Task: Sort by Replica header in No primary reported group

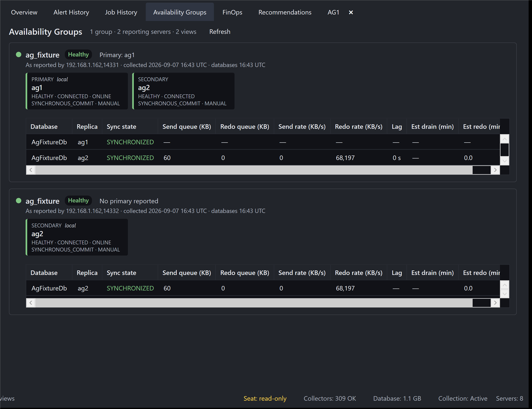Action: point(87,273)
